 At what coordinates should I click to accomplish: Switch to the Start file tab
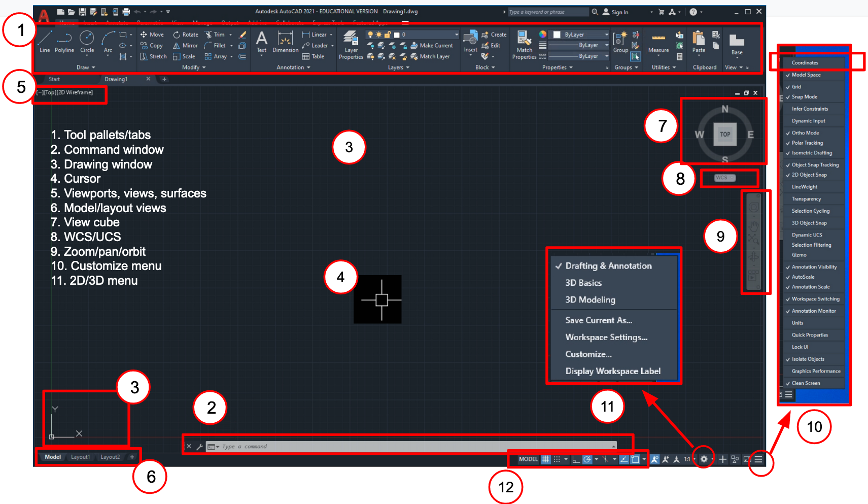click(x=54, y=79)
